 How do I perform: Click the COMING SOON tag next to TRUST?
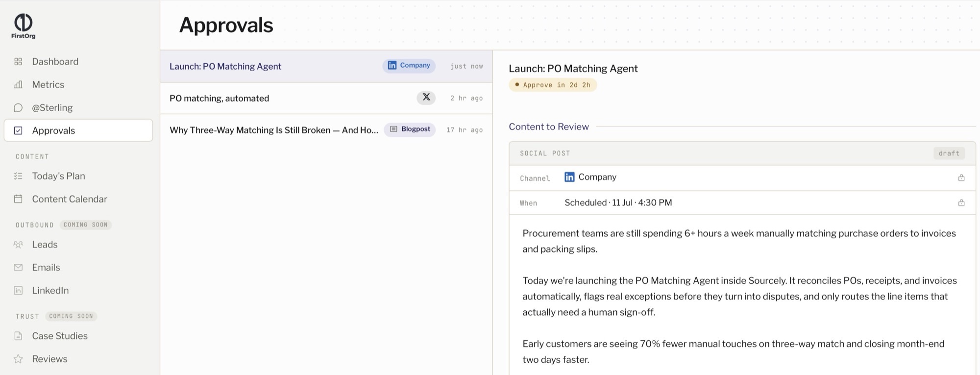click(71, 316)
